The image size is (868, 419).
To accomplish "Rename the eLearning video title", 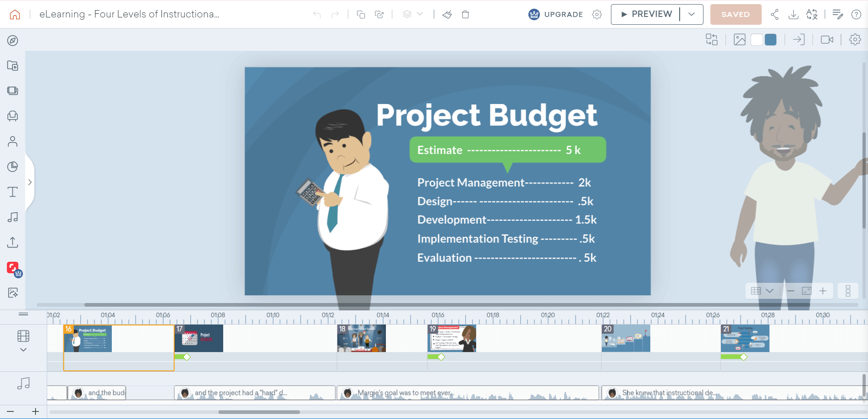I will pyautogui.click(x=129, y=14).
